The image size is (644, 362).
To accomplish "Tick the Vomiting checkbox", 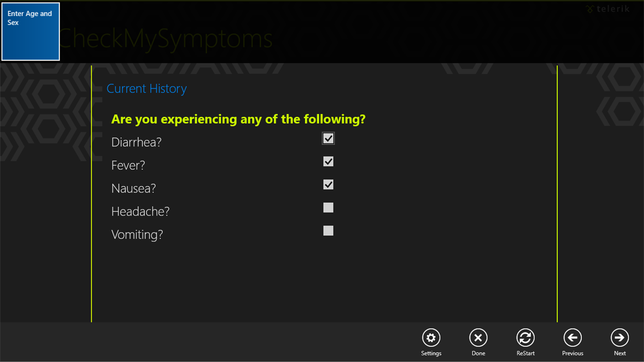I will 328,231.
